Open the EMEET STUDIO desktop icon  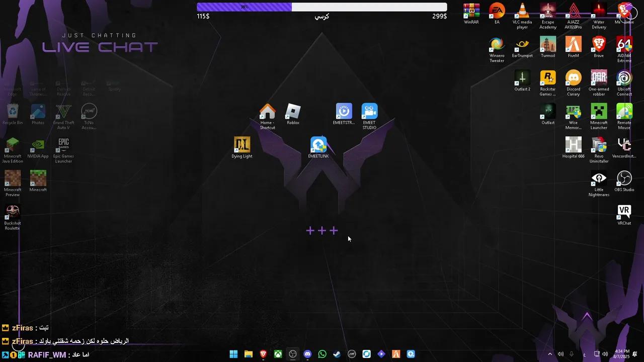click(369, 117)
